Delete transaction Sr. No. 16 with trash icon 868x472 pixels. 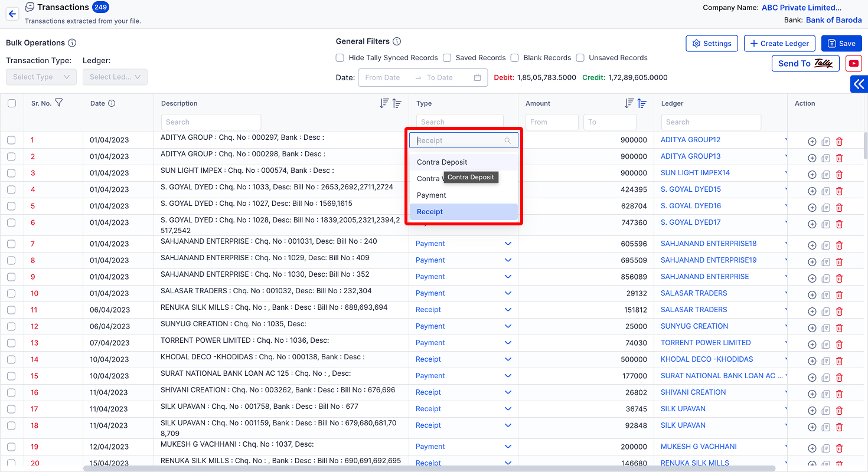click(x=839, y=394)
